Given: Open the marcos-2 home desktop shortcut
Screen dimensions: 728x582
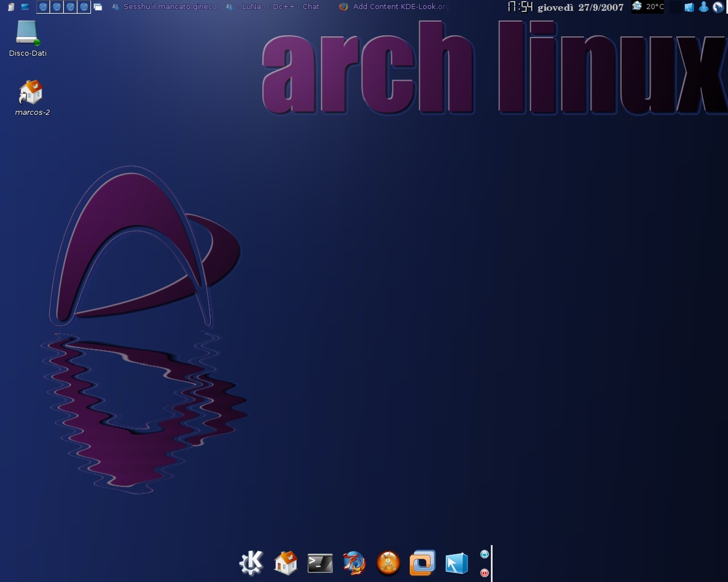Looking at the screenshot, I should [32, 98].
